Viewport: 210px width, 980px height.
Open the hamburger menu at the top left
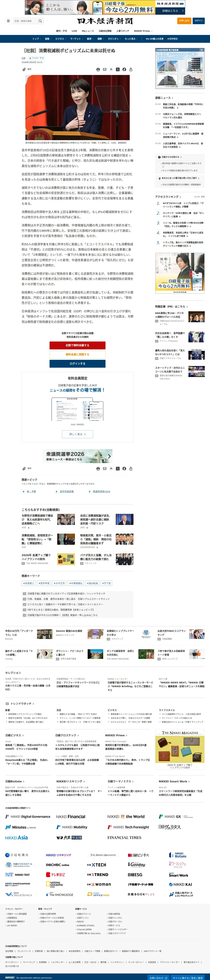[8, 21]
